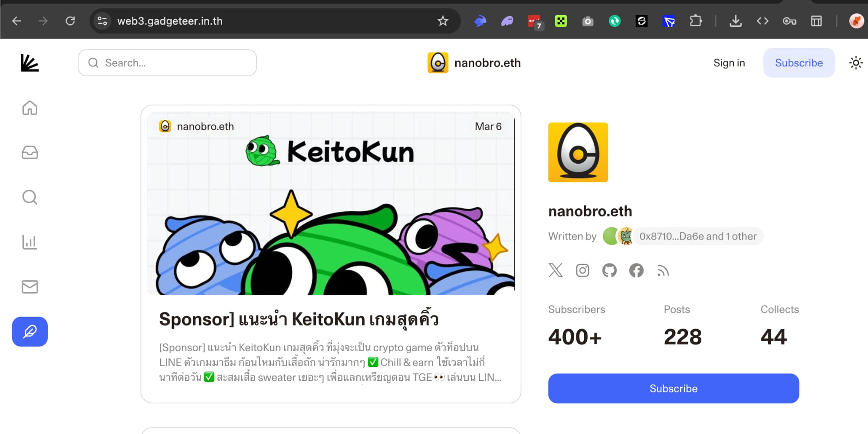Viewport: 868px width, 434px height.
Task: Click the RSS feed icon
Action: point(663,271)
